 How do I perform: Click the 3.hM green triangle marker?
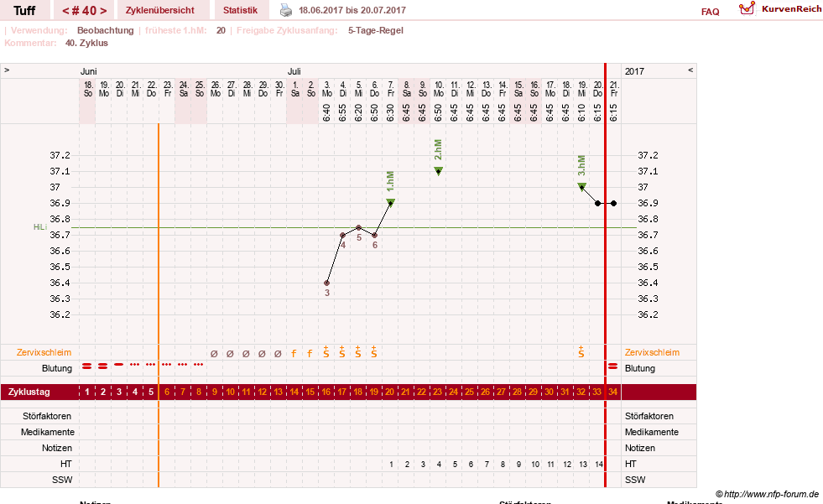581,187
